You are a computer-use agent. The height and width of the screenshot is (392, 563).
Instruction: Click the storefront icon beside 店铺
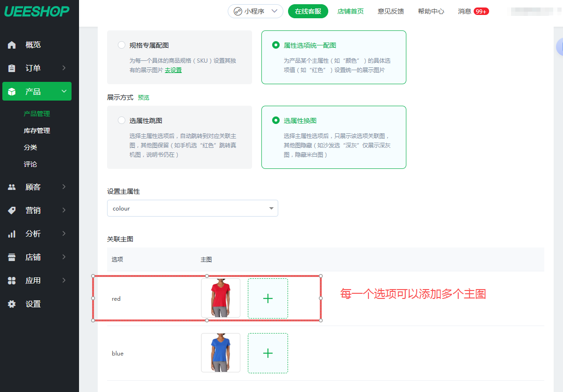(12, 257)
